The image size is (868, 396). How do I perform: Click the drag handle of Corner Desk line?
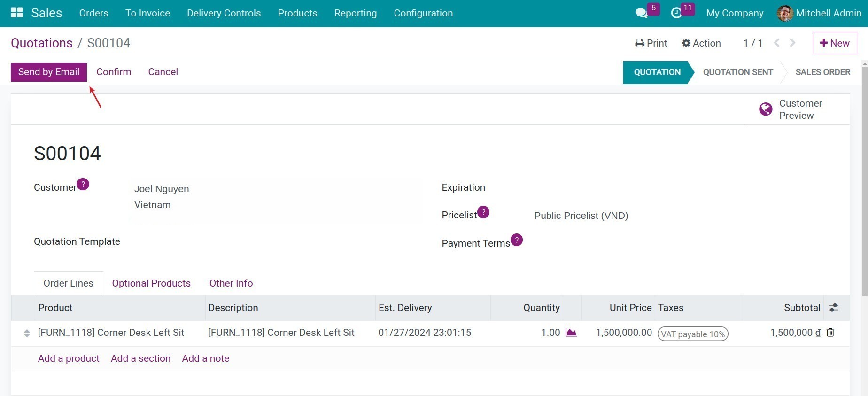(x=27, y=333)
